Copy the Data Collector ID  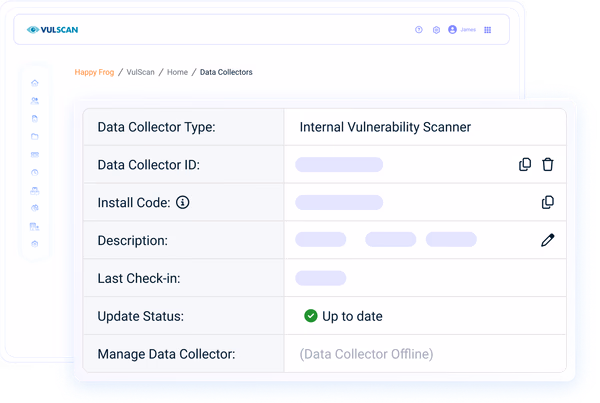pos(525,164)
